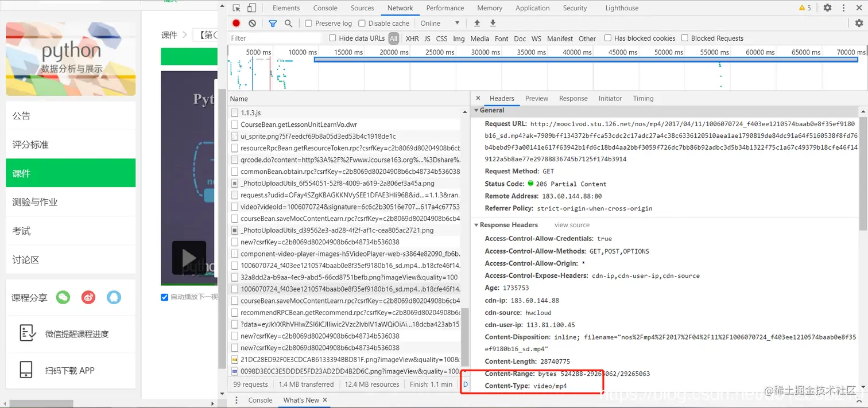Image resolution: width=868 pixels, height=408 pixels.
Task: Select the Timing tab
Action: pyautogui.click(x=643, y=98)
